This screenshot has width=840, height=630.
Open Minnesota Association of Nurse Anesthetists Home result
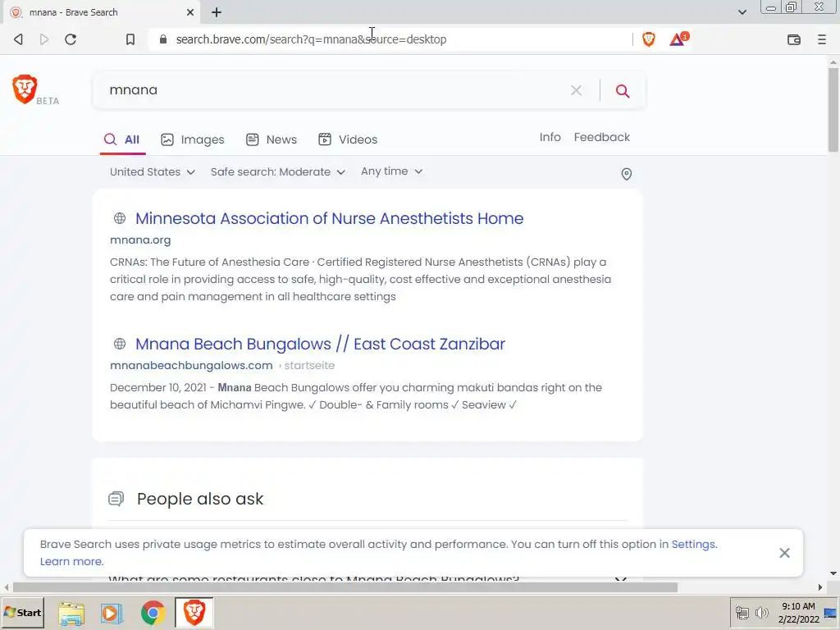329,218
